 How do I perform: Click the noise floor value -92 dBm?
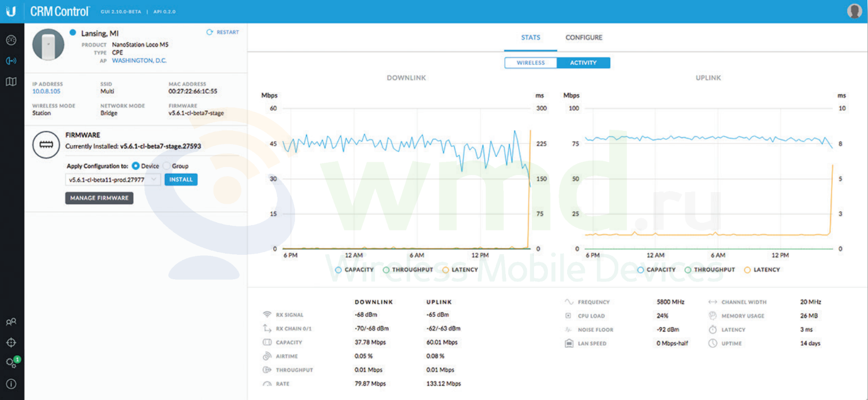pos(668,330)
